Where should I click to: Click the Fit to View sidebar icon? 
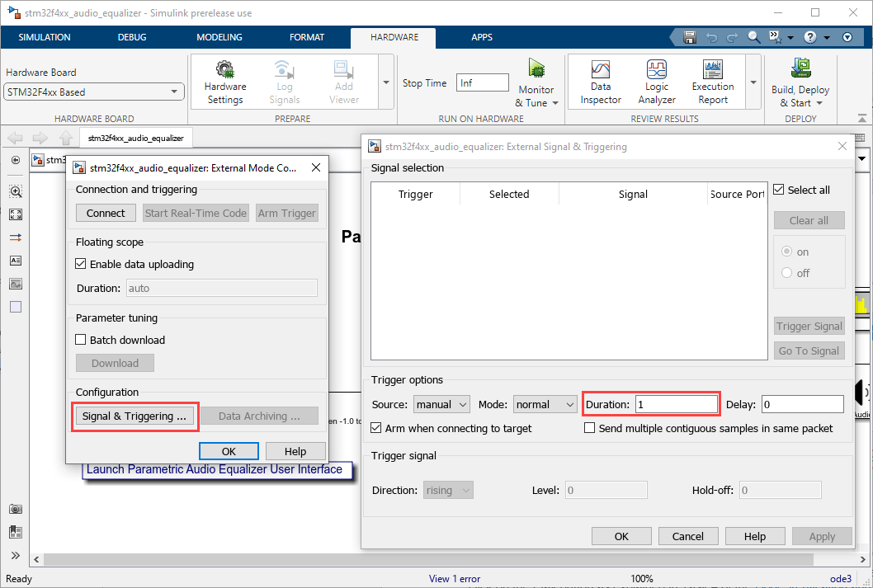(16, 214)
